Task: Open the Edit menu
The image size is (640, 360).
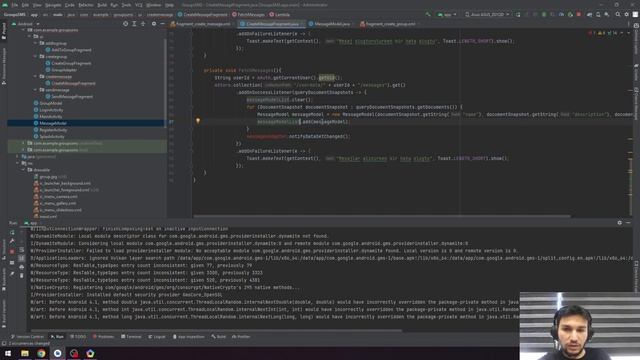Action: pos(25,5)
